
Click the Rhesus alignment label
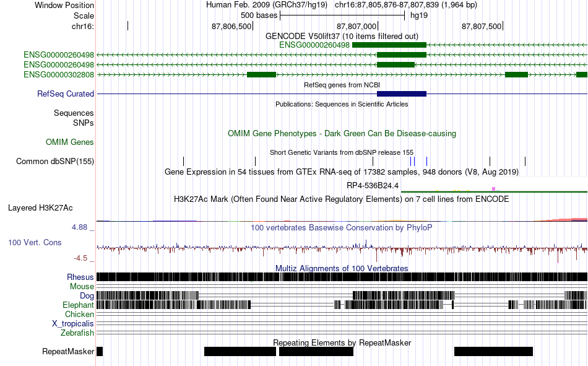pyautogui.click(x=80, y=277)
